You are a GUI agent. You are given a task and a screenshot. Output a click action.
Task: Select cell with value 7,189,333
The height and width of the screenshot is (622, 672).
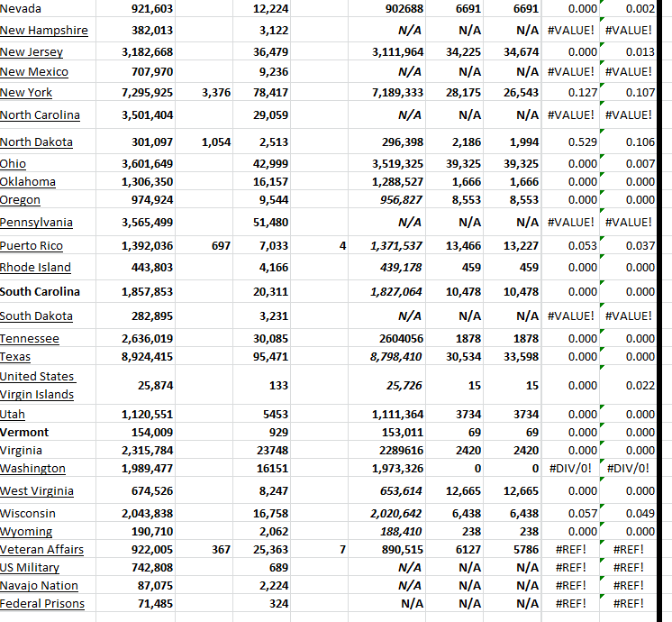387,92
